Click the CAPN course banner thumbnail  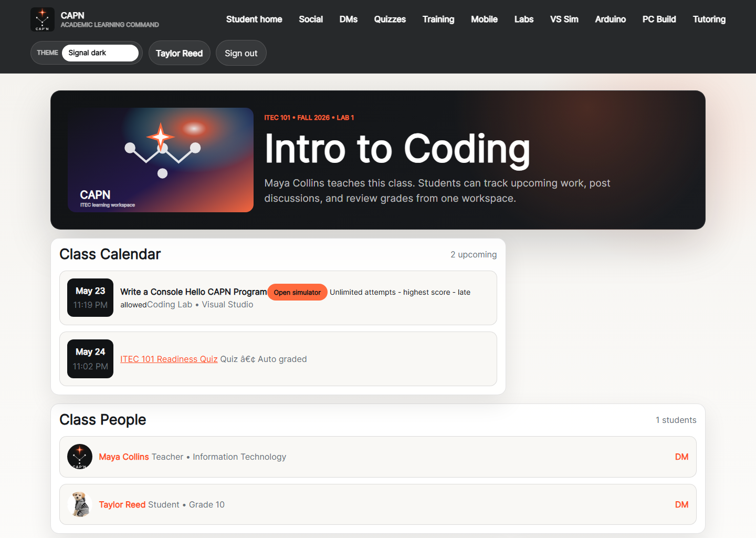pyautogui.click(x=161, y=160)
